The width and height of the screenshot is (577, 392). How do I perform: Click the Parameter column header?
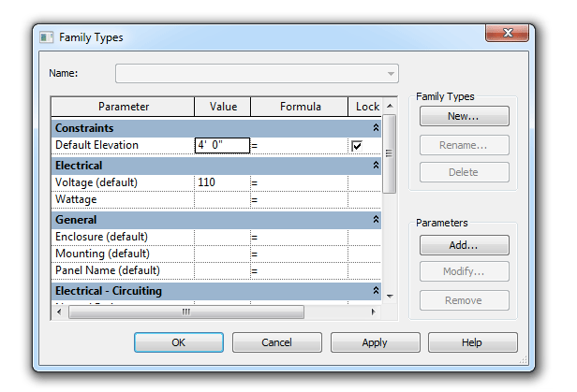[x=123, y=107]
